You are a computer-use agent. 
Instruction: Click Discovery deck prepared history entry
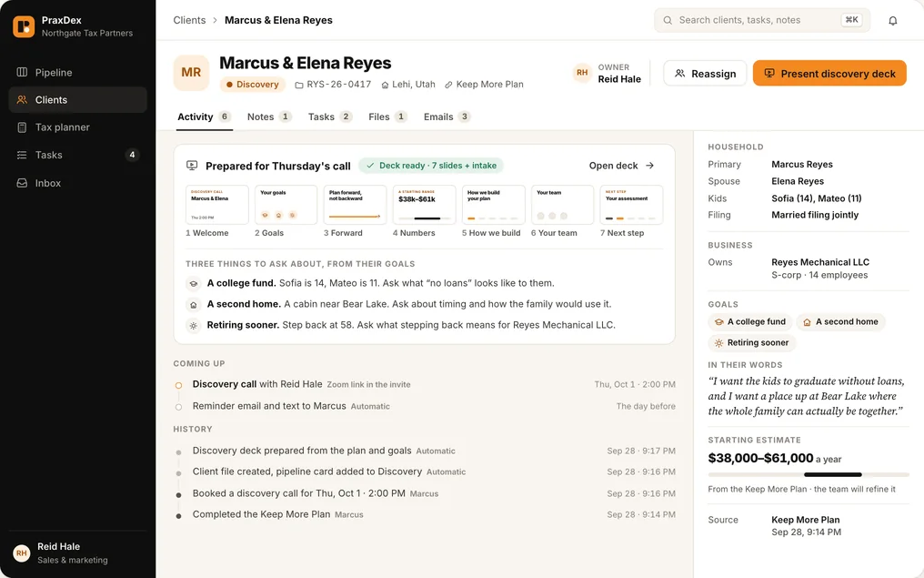(425, 451)
